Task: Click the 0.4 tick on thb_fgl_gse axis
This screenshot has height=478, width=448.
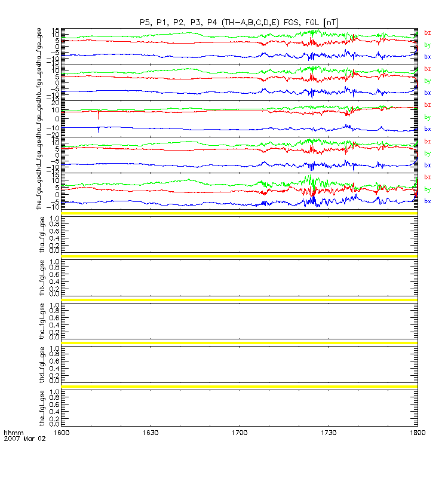Action: click(55, 281)
